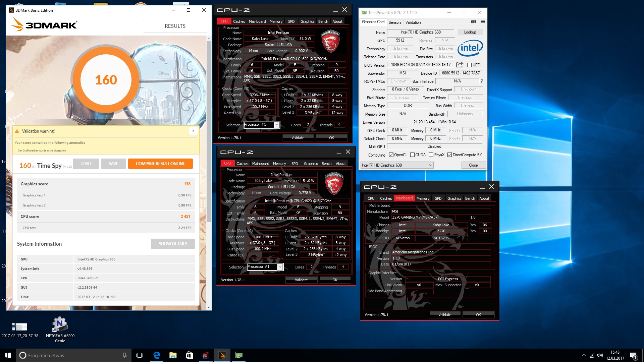The width and height of the screenshot is (644, 362).
Task: Click the taskbar clock showing 15:43
Action: coord(615,355)
